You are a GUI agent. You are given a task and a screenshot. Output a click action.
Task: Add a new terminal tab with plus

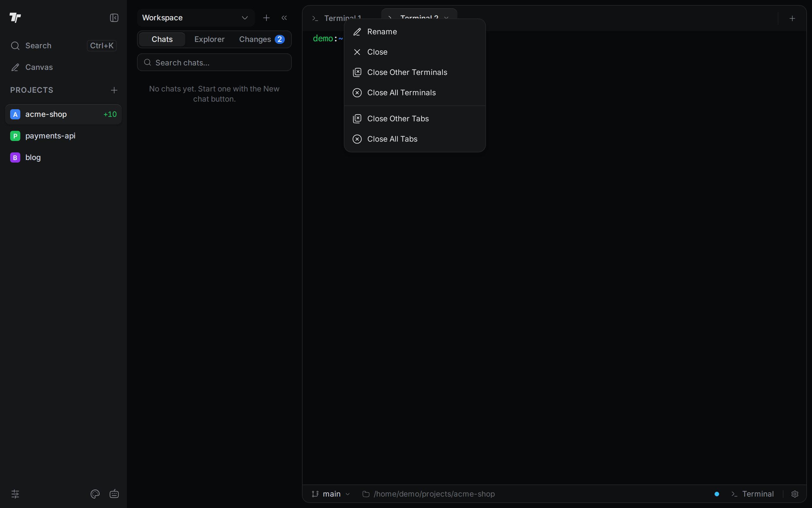point(792,18)
